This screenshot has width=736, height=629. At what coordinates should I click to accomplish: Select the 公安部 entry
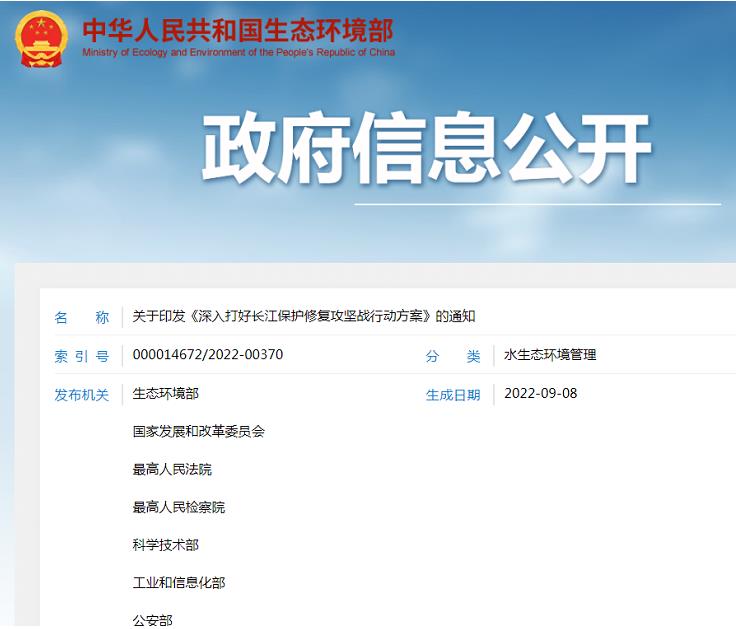pos(152,620)
